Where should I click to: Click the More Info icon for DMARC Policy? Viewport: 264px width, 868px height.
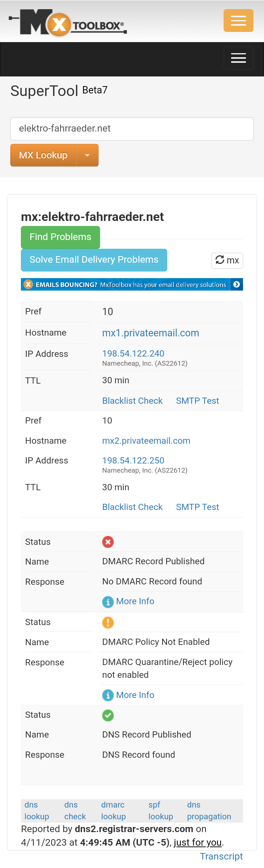click(x=108, y=695)
